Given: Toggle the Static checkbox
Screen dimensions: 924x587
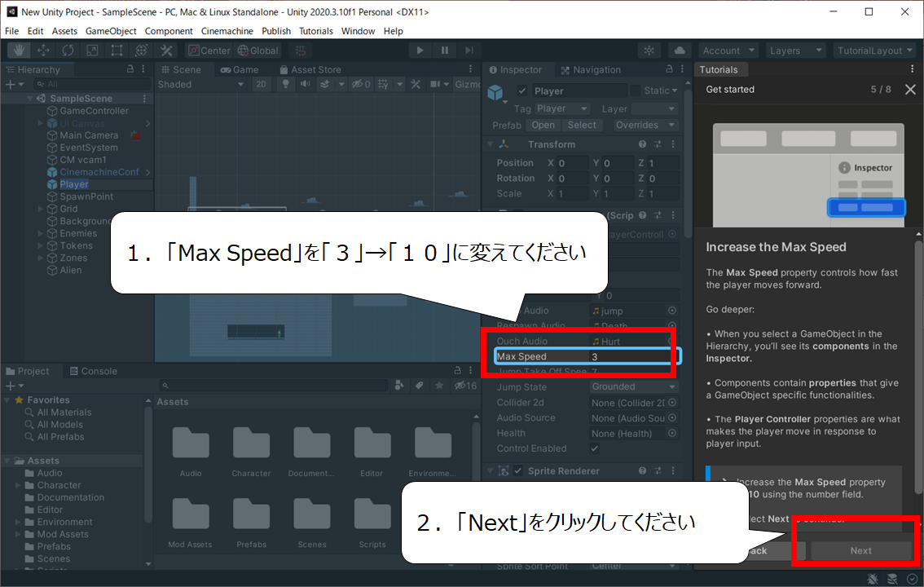Looking at the screenshot, I should coord(636,90).
